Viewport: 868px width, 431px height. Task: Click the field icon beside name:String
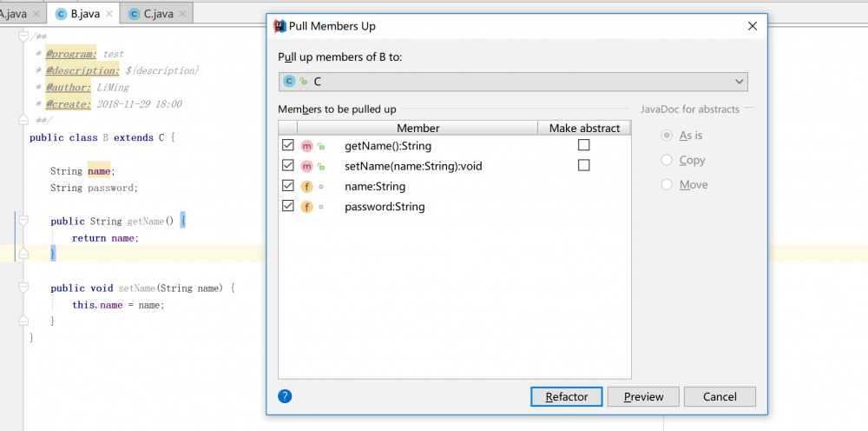[x=306, y=186]
